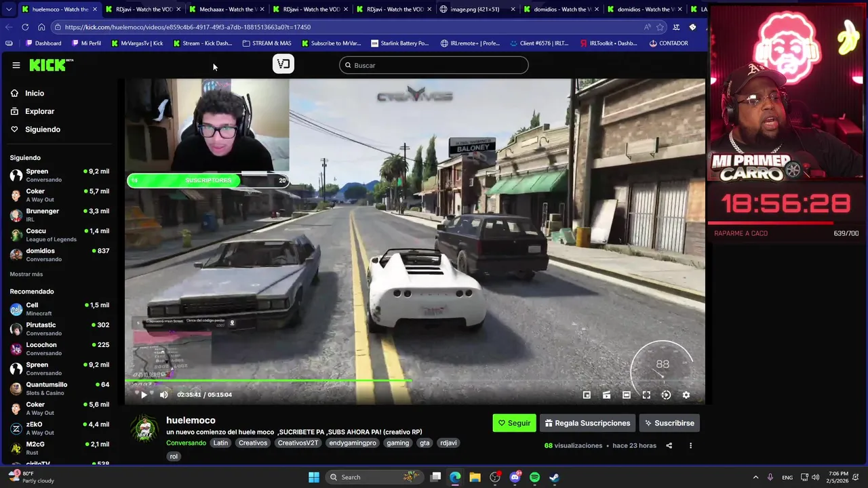The image size is (868, 488).
Task: Open Dashboard bookmark
Action: click(x=43, y=43)
